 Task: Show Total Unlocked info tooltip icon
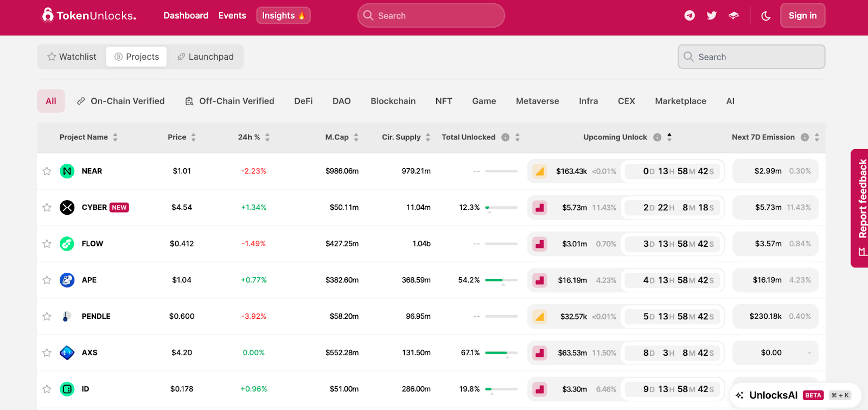[506, 137]
